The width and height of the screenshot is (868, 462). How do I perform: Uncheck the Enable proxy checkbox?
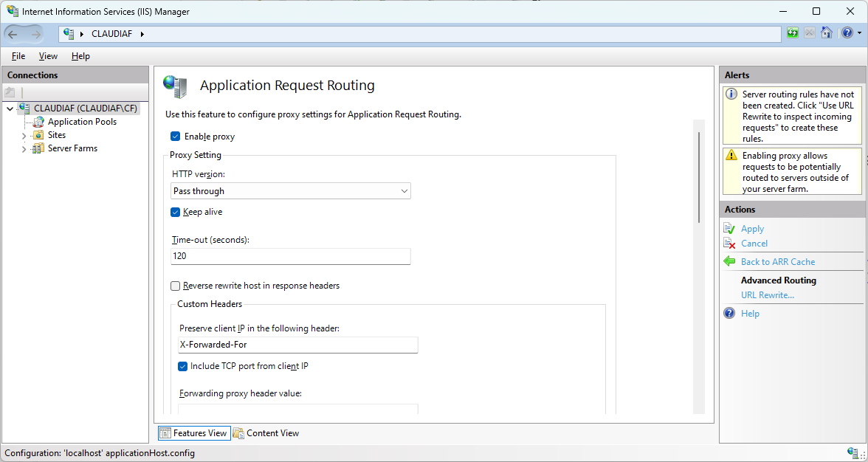click(176, 137)
